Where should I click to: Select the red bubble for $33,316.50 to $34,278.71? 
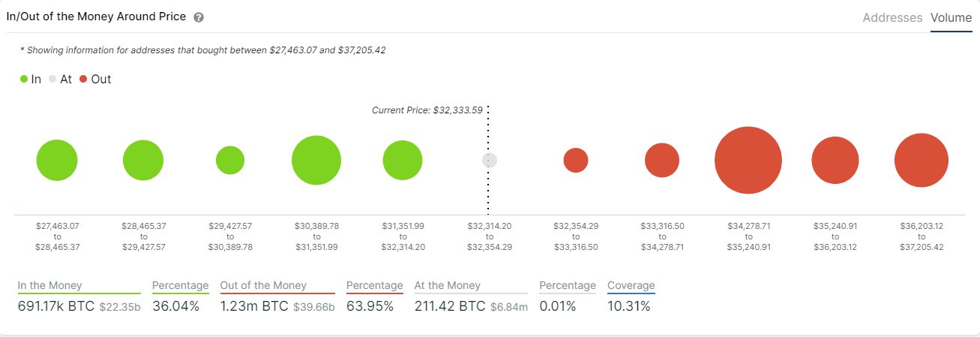point(662,160)
